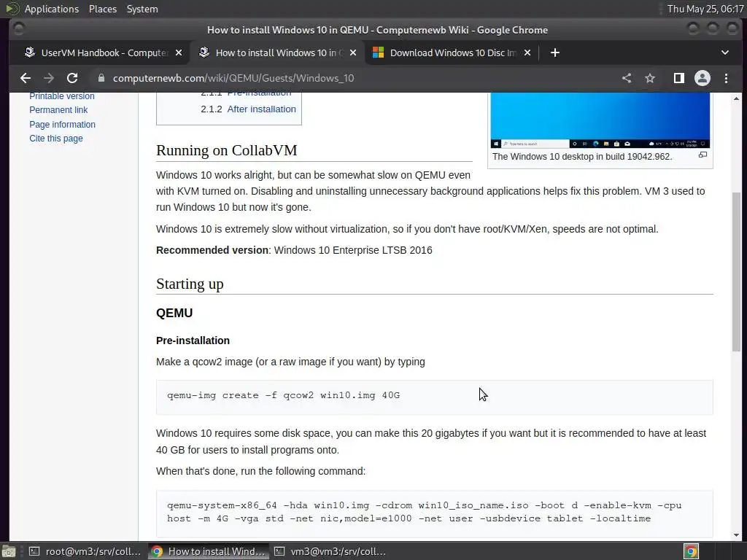Open the Places menu
Screen dimensions: 747x560
click(x=102, y=9)
